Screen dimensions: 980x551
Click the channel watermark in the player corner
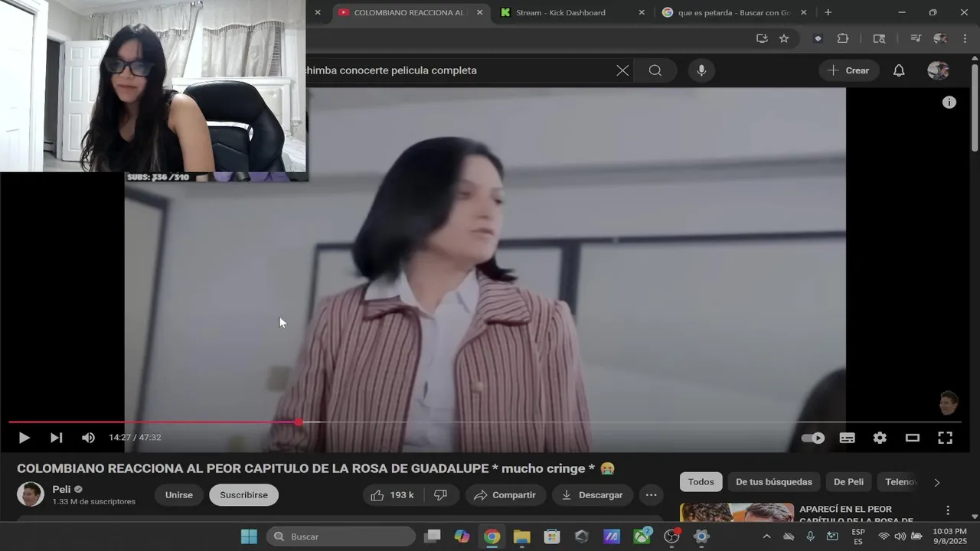949,403
